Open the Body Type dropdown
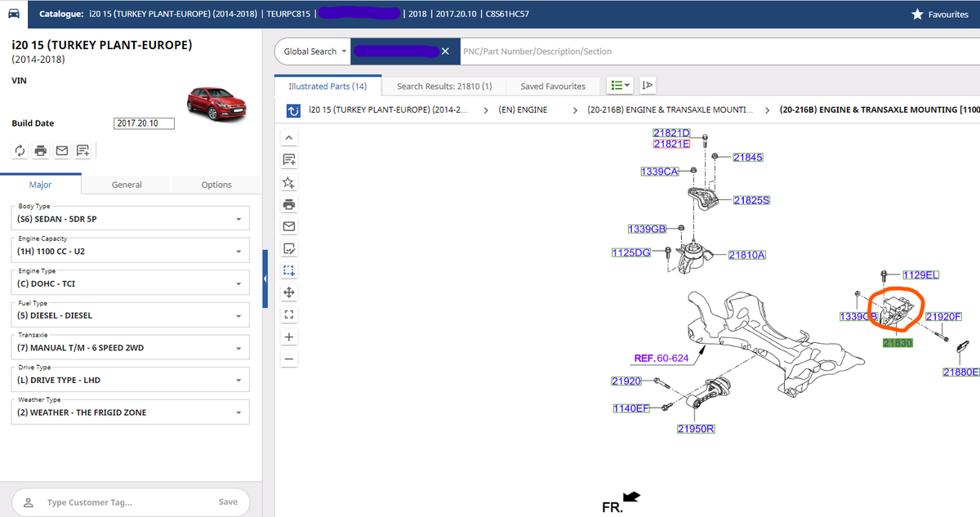Screen dimensions: 980x517 (131, 219)
